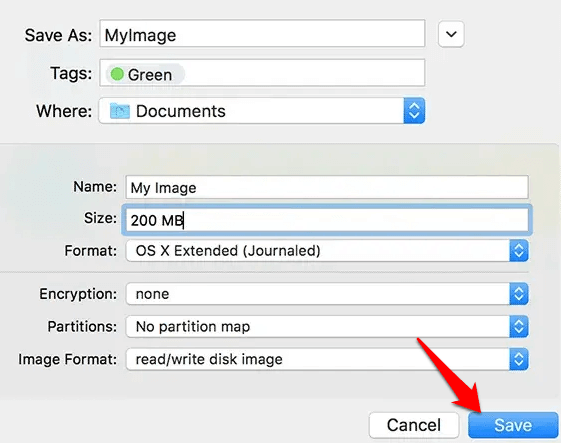Open the Partitions dropdown menu
This screenshot has width=561, height=443.
click(327, 326)
